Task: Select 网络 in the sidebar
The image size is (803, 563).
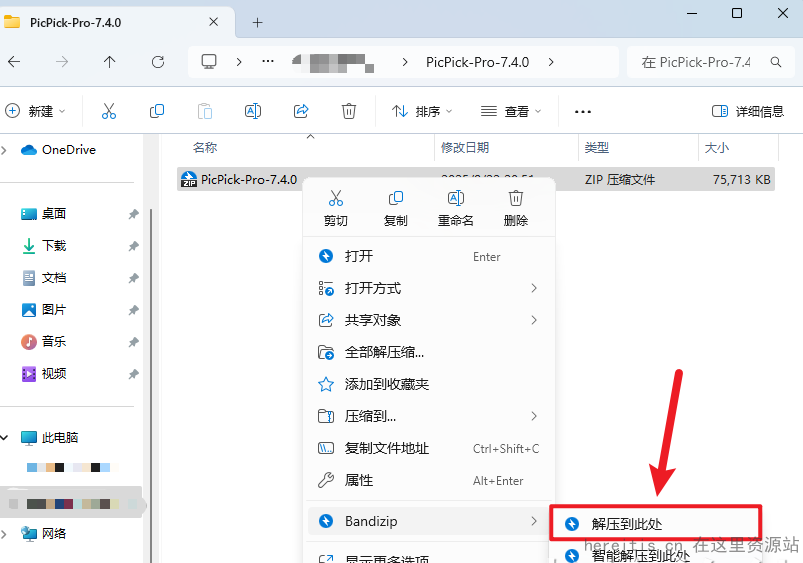Action: [44, 534]
